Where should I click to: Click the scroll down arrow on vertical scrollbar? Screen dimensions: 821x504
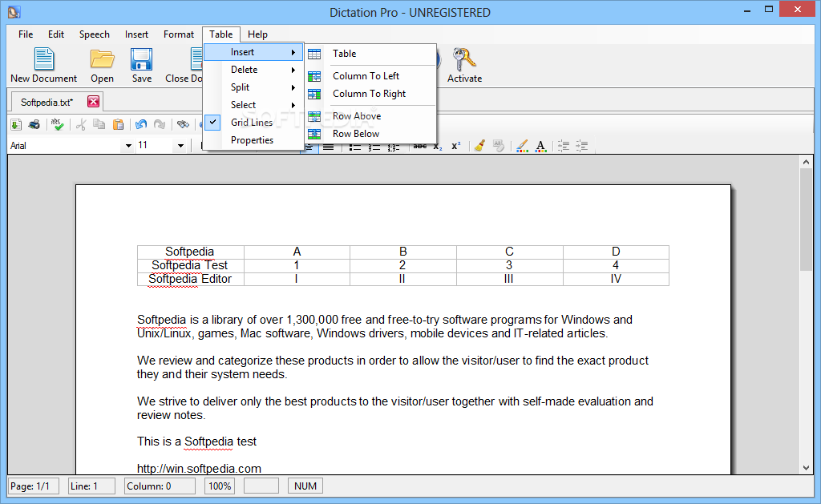click(x=806, y=468)
